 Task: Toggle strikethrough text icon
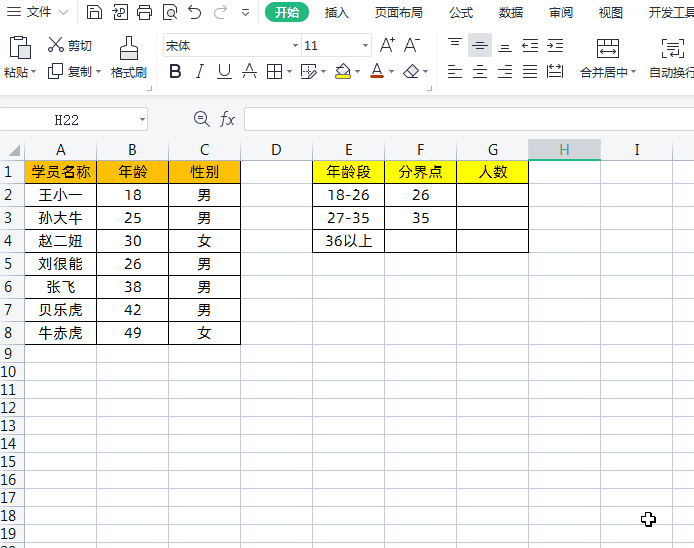[249, 71]
